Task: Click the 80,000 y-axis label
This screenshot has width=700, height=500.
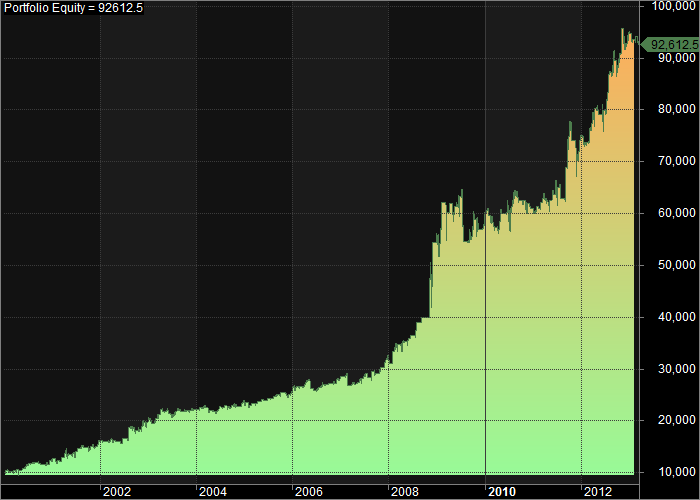Action: coord(677,109)
